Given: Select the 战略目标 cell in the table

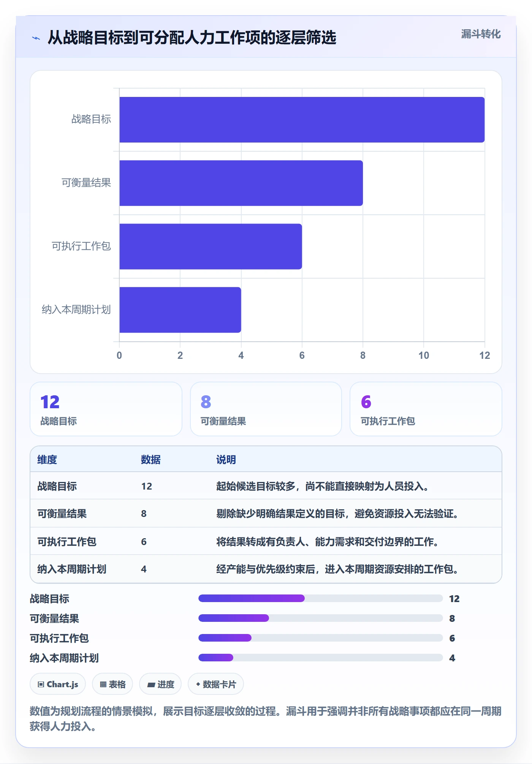Looking at the screenshot, I should click(57, 486).
